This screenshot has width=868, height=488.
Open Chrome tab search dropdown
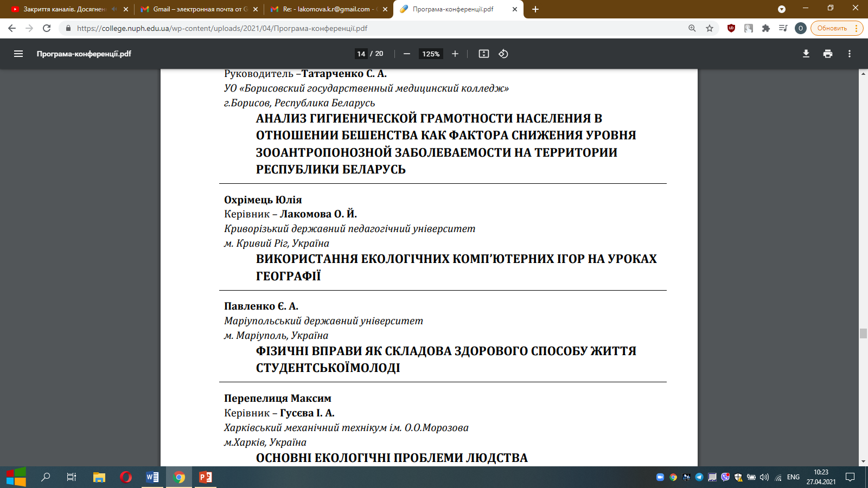coord(782,9)
